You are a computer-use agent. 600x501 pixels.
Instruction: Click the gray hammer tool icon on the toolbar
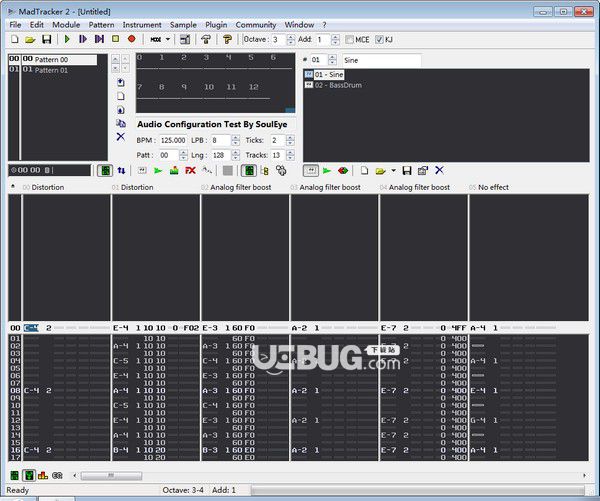pos(206,39)
